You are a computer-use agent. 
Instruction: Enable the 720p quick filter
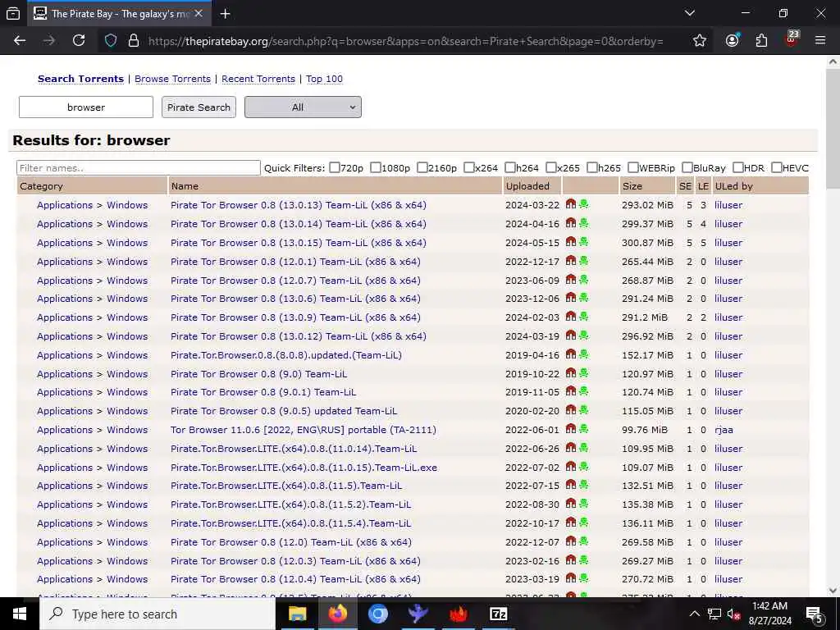coord(335,167)
